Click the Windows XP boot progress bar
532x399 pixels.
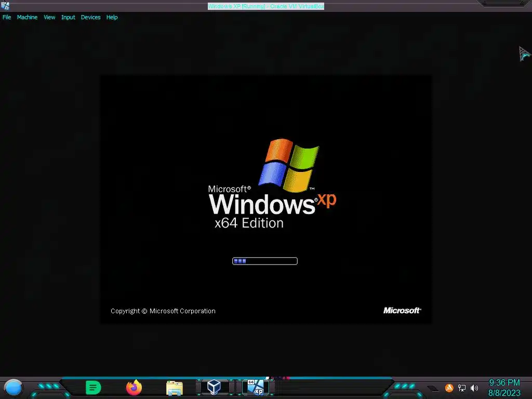click(265, 261)
